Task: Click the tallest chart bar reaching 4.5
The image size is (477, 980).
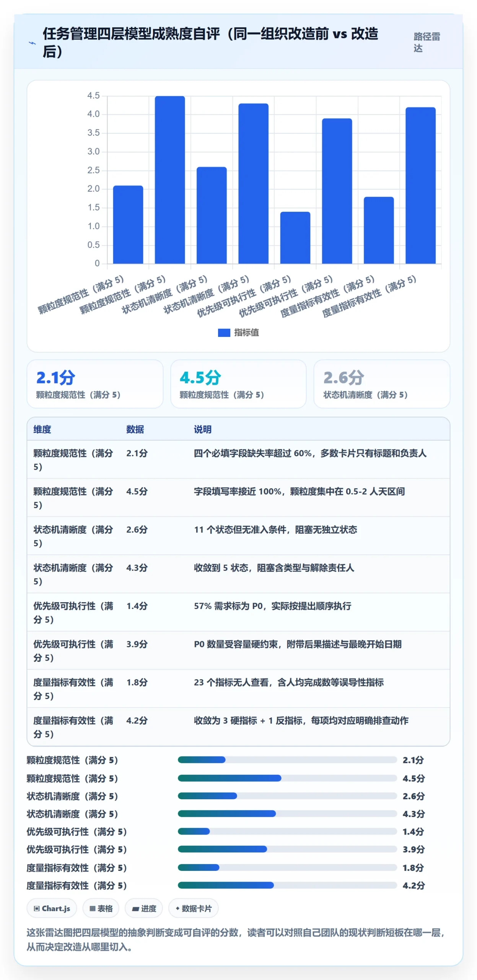Action: 170,180
